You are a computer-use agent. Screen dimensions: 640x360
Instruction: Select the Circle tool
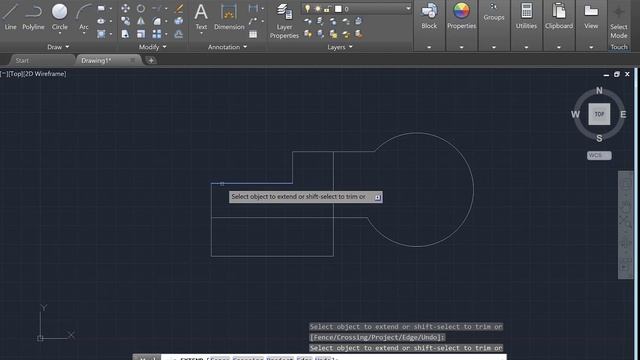[x=60, y=17]
